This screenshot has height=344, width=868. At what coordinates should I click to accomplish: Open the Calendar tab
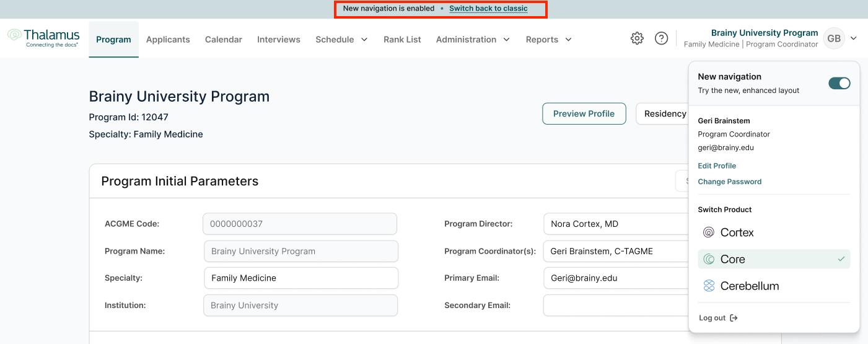click(224, 39)
